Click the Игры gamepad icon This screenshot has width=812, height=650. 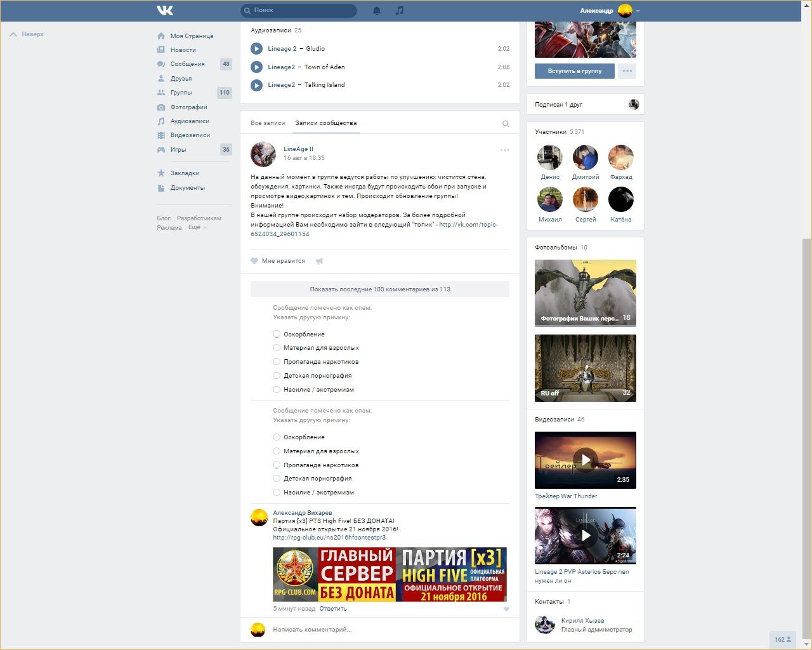tap(161, 150)
